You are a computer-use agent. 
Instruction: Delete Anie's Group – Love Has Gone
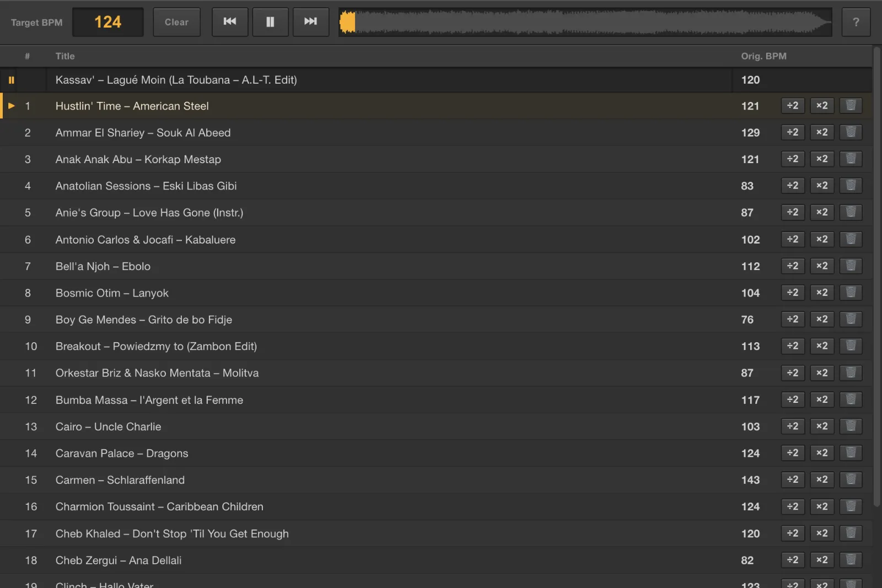(851, 212)
